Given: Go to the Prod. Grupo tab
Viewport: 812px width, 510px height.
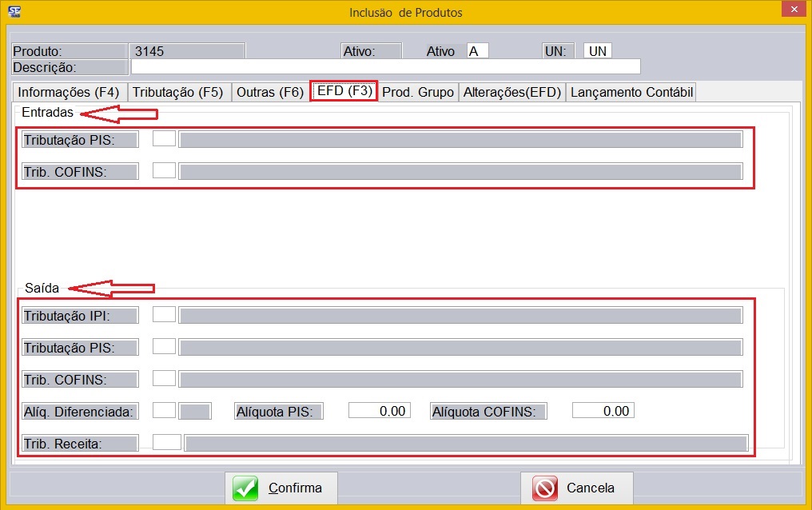Looking at the screenshot, I should [418, 92].
